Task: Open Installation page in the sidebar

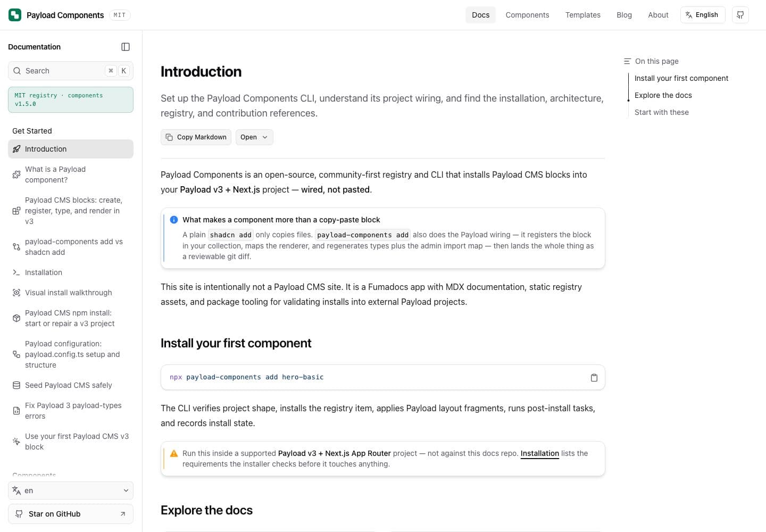Action: pos(71,272)
